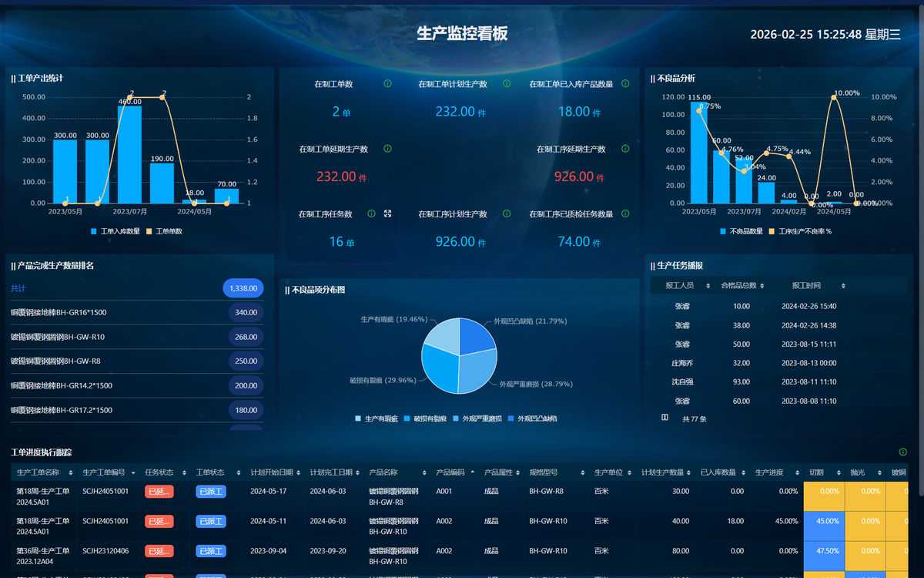Toggle 外观严重磨损 pie legend item
Viewport: 924px width, 578px height.
[x=478, y=418]
